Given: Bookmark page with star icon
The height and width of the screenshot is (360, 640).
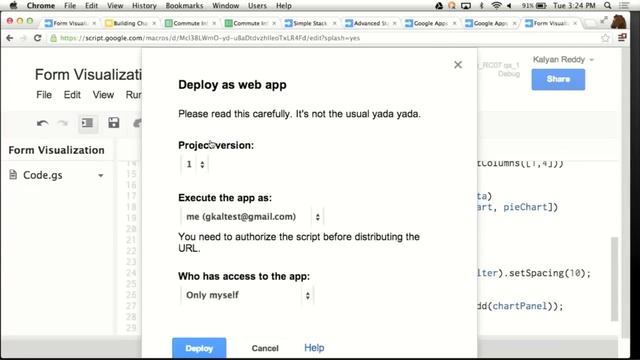Looking at the screenshot, I should click(605, 38).
